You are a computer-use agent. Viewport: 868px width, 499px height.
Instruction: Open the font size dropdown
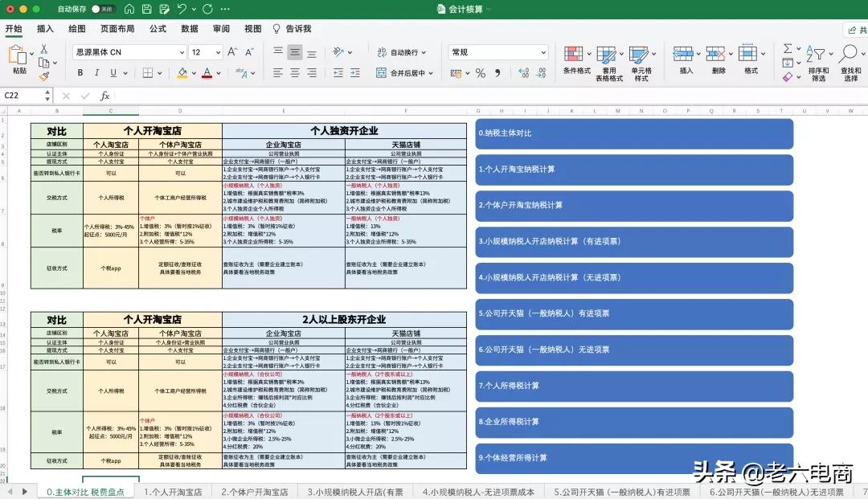pyautogui.click(x=205, y=51)
